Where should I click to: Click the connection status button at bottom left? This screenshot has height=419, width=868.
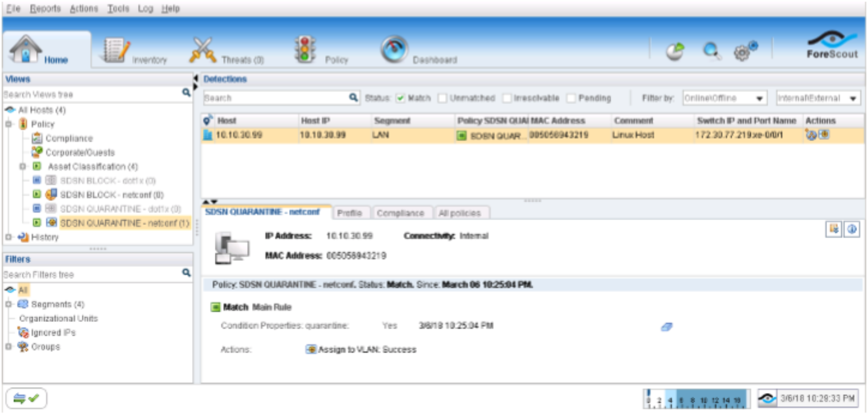tap(26, 398)
